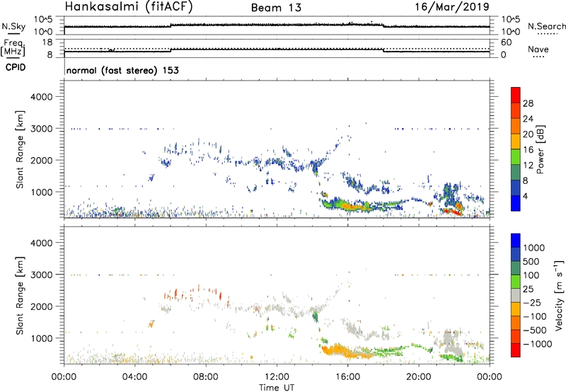Click the Freq. [MHz] axis label
This screenshot has height=392, width=566.
[13, 47]
